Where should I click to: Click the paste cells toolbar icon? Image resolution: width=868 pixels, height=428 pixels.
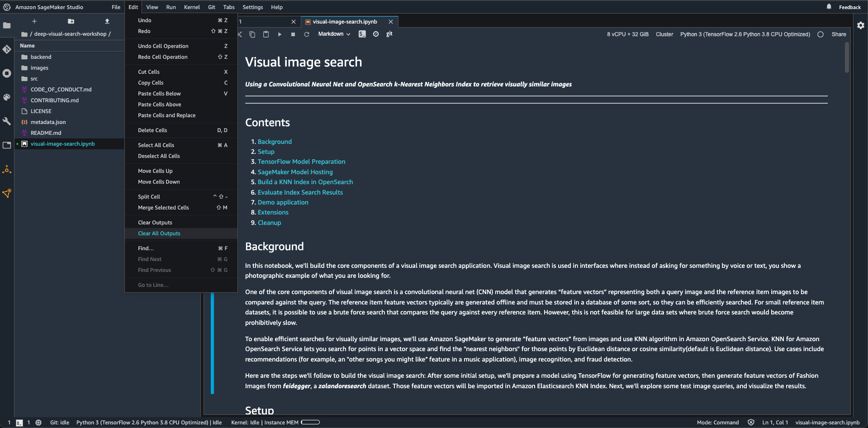click(x=266, y=34)
